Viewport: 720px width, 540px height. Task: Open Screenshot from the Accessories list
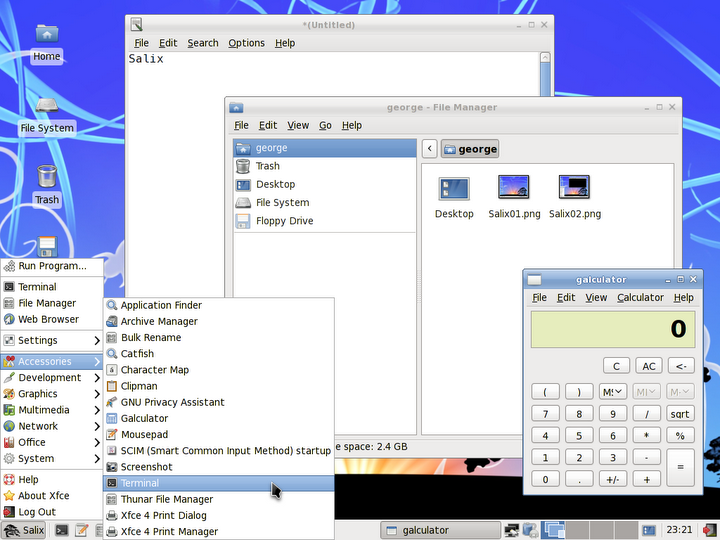coord(146,467)
